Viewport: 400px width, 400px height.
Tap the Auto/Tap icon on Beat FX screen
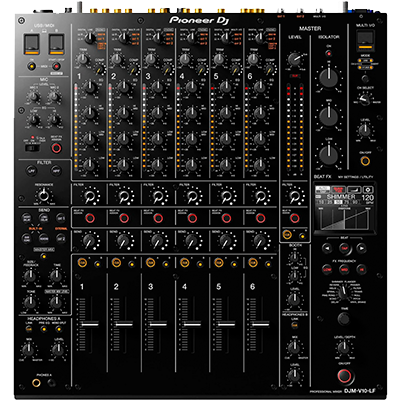(322, 190)
